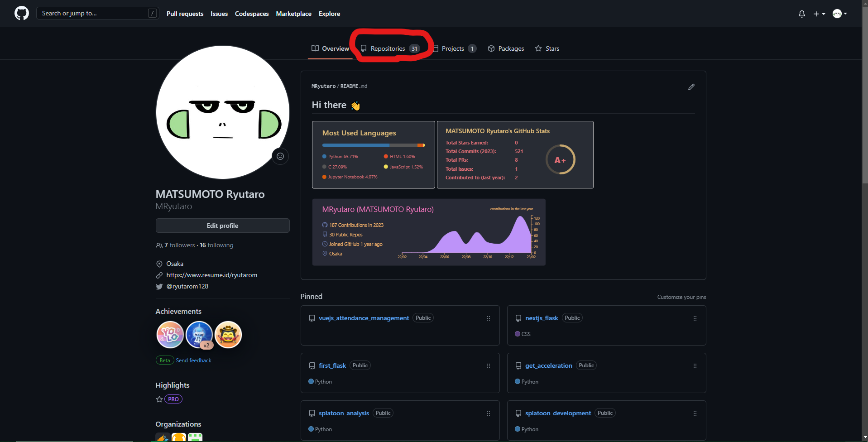The image size is (868, 442).
Task: Click the repo icon beside splatoon_development
Action: coord(518,413)
